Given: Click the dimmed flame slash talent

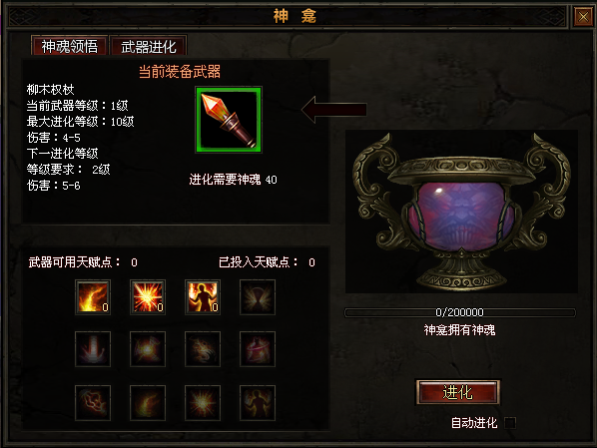Looking at the screenshot, I should 148,403.
